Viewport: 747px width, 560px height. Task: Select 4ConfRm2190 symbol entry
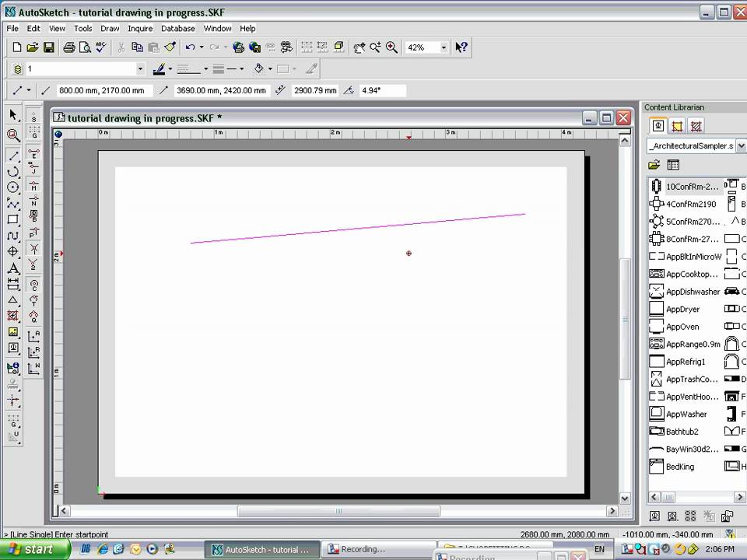[683, 204]
